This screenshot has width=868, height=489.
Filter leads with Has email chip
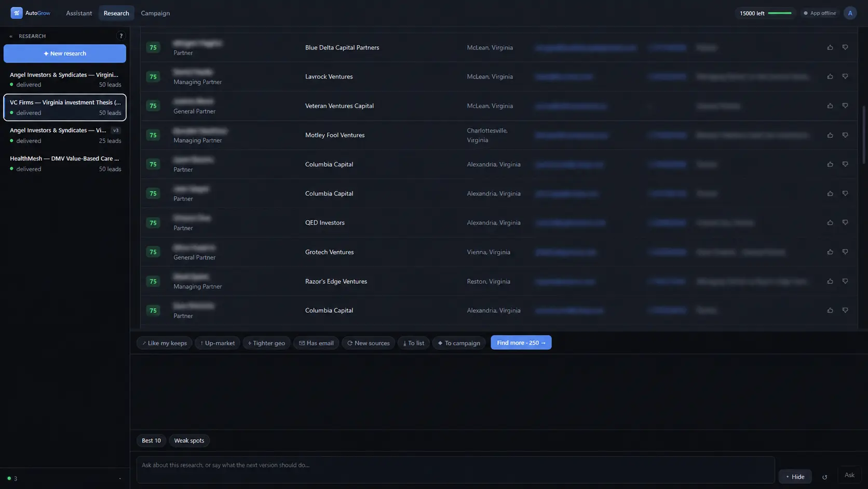316,343
